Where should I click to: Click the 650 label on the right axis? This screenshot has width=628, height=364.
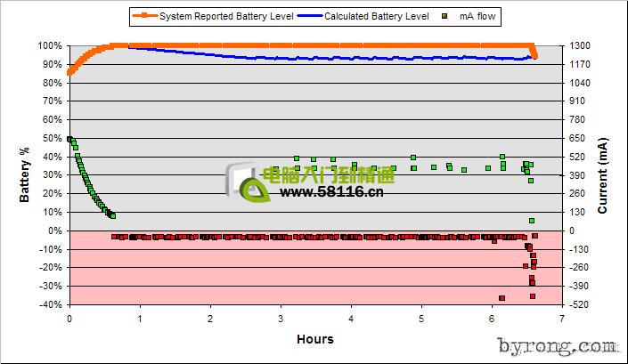579,138
